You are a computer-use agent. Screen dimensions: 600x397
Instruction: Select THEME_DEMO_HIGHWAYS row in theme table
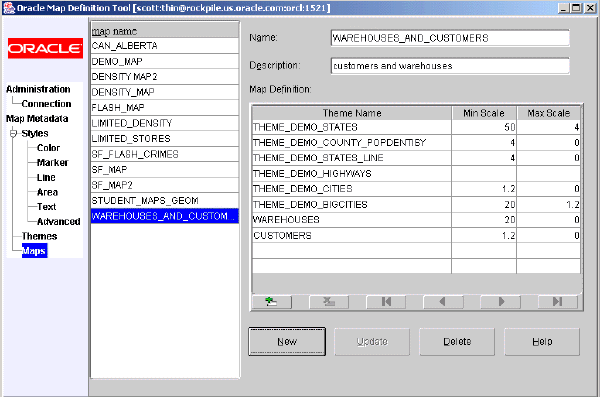coord(416,173)
